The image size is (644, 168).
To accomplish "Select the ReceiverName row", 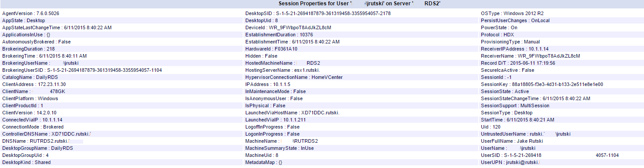I will (x=531, y=56).
